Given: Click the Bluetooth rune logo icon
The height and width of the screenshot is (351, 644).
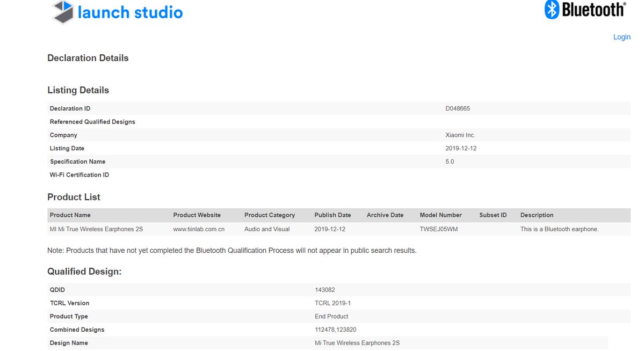Looking at the screenshot, I should tap(552, 10).
